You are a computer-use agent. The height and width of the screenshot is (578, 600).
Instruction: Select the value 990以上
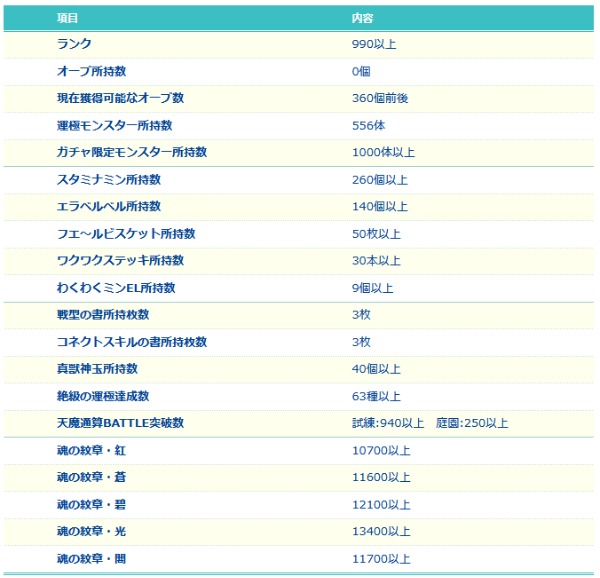click(x=374, y=44)
